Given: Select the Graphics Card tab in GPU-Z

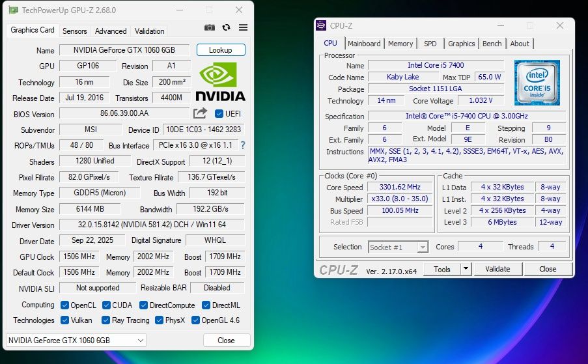Looking at the screenshot, I should tap(33, 30).
